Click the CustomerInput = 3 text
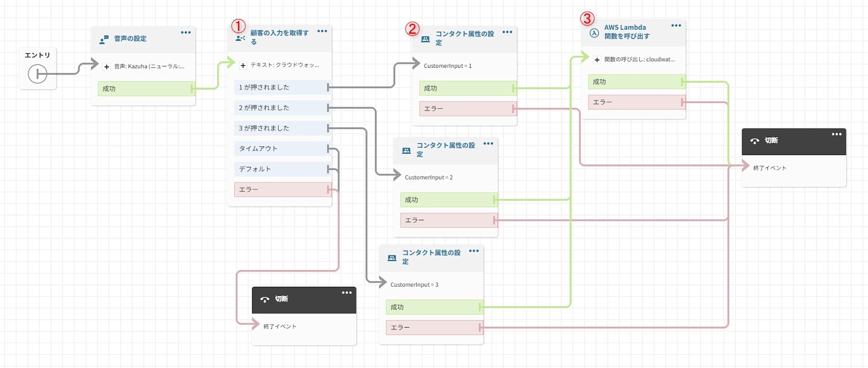The height and width of the screenshot is (368, 868). point(414,285)
